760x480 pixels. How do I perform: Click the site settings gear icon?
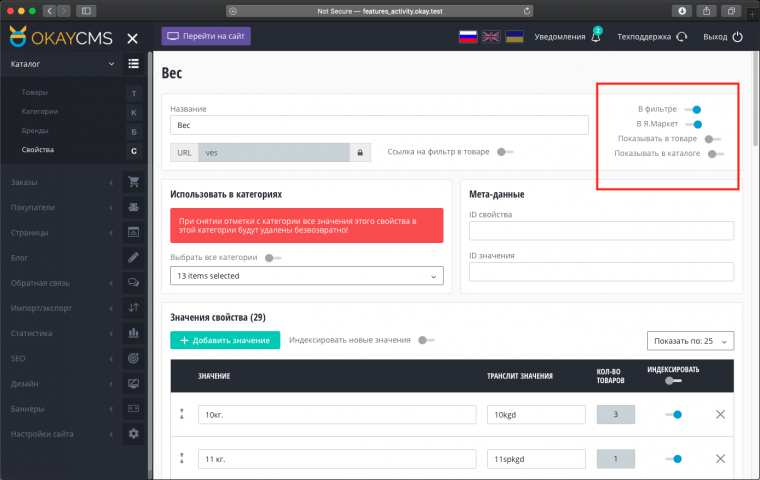pos(133,434)
